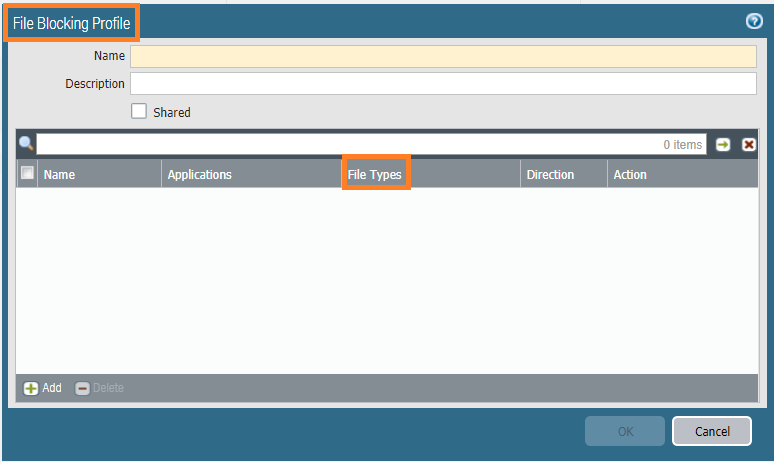Image resolution: width=774 pixels, height=462 pixels.
Task: Tick the select-all checkbox in table header
Action: click(x=27, y=173)
